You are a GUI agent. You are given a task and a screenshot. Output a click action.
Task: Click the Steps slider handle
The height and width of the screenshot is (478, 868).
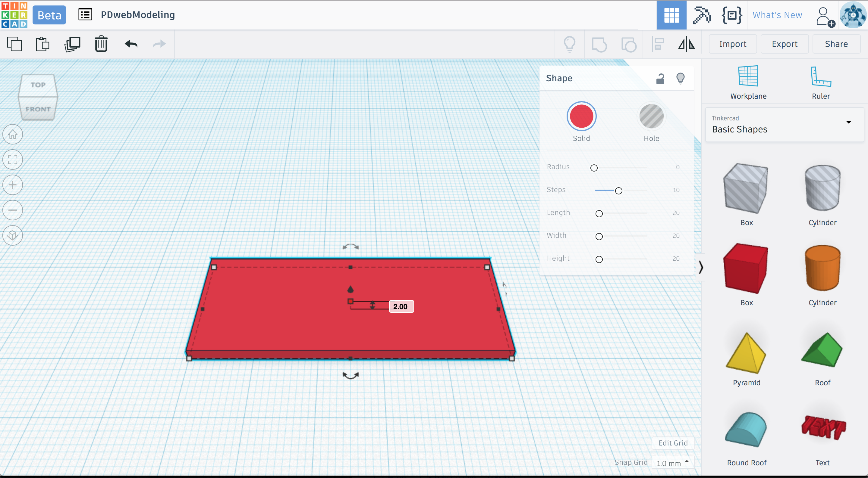[x=618, y=191]
